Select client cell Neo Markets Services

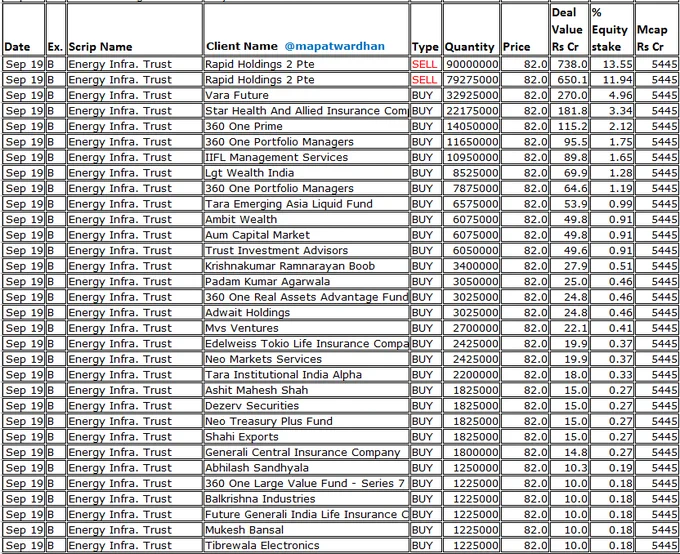tap(306, 359)
